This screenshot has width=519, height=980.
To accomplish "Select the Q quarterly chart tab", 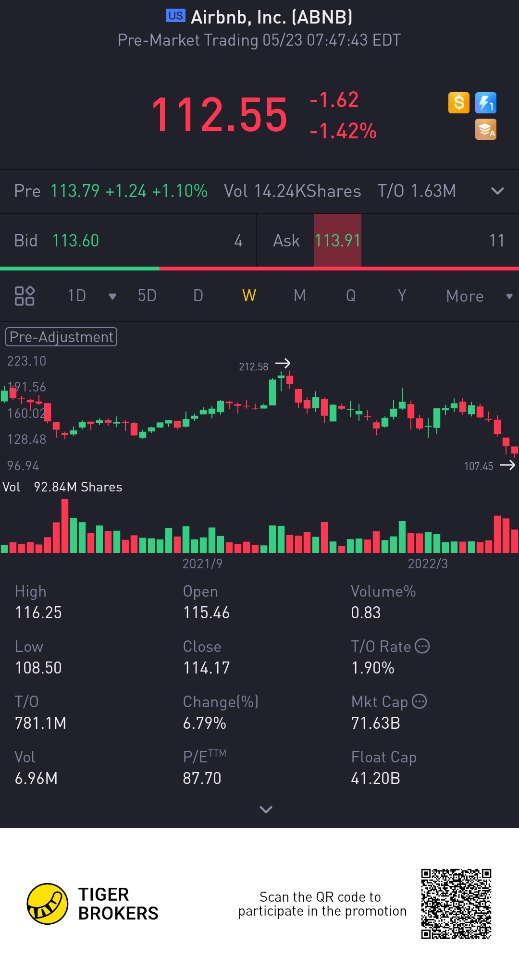I will (351, 296).
